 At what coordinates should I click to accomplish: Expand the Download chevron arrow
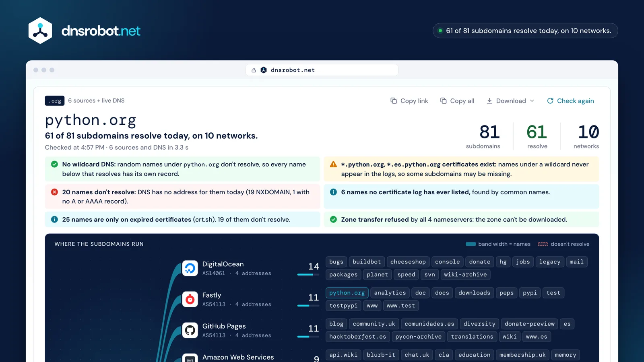point(532,101)
